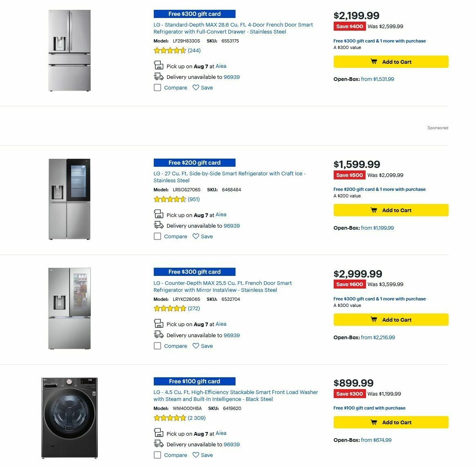Click Add to Cart for the LG washer
The width and height of the screenshot is (476, 468).
coord(391,422)
